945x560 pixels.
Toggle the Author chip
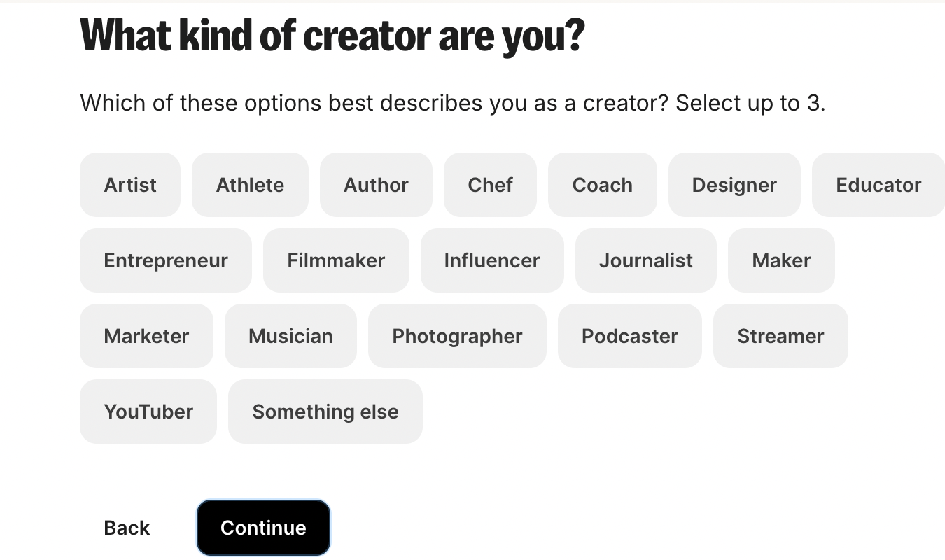tap(376, 185)
